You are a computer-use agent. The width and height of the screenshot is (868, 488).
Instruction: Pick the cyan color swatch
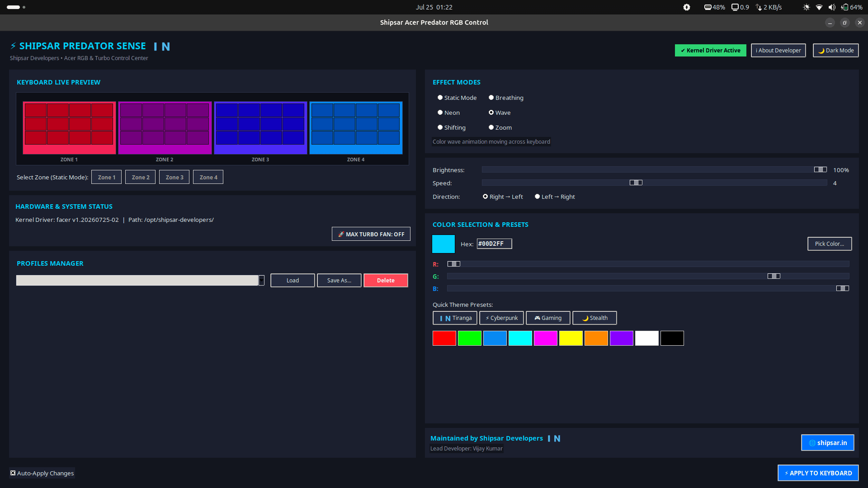point(520,338)
